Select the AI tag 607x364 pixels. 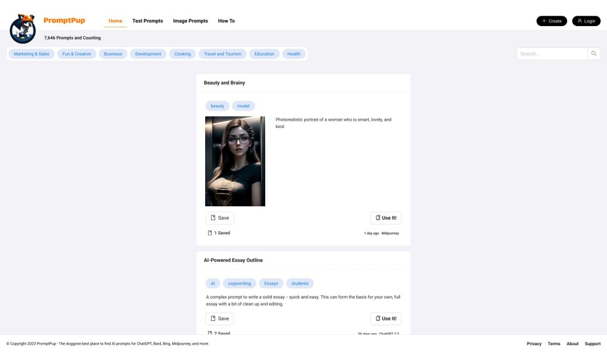213,283
